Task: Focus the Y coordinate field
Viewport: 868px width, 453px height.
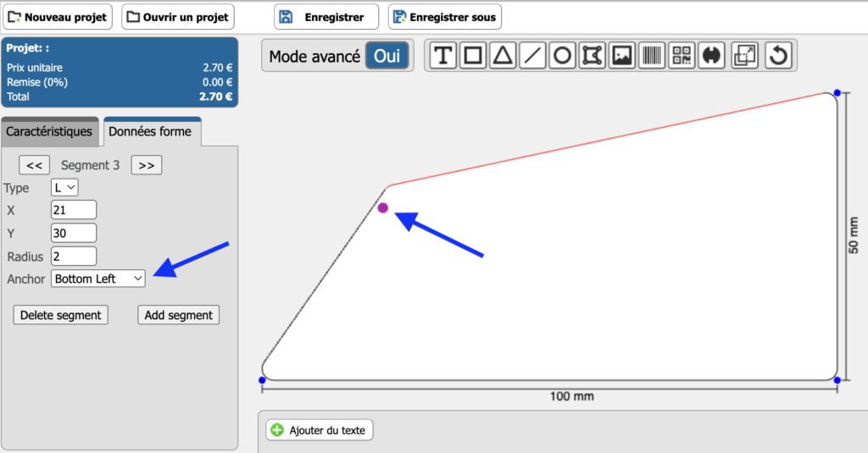Action: click(74, 233)
